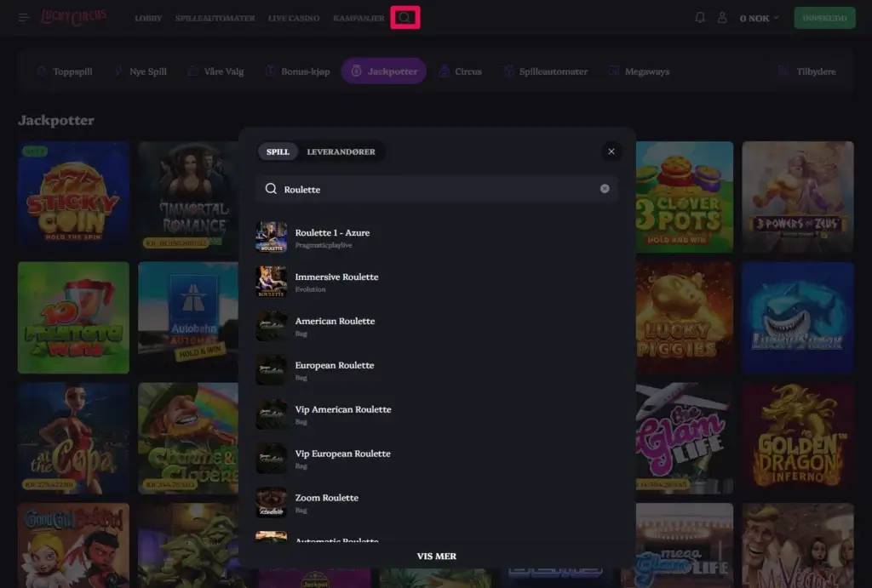Select the Circus category
This screenshot has height=588, width=872.
click(x=461, y=71)
